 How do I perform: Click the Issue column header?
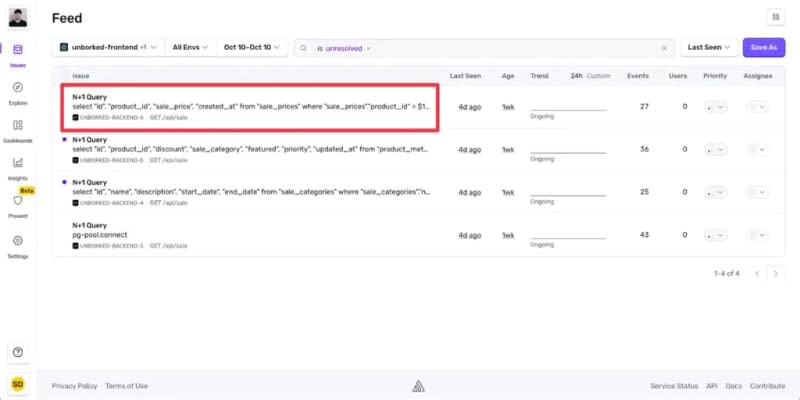[x=81, y=76]
